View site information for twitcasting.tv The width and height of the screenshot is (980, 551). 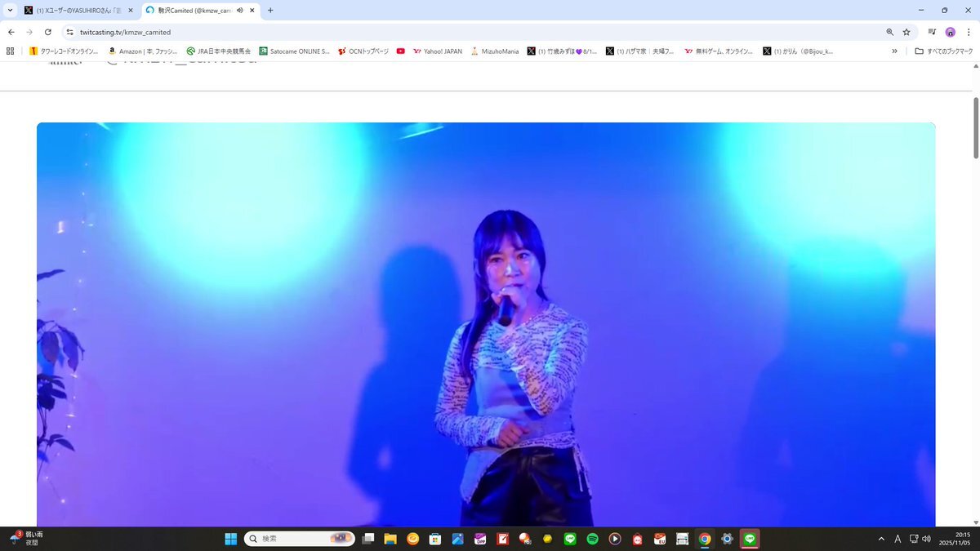coord(70,32)
